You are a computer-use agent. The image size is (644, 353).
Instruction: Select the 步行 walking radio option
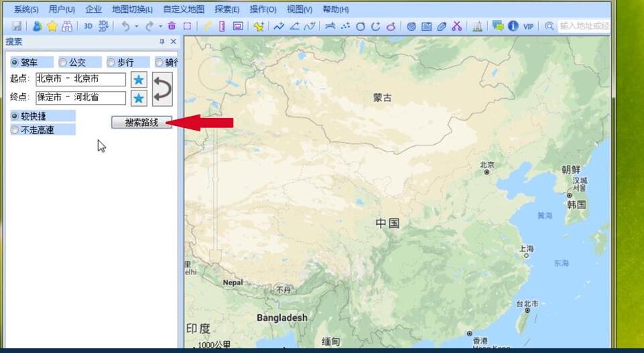pyautogui.click(x=111, y=62)
